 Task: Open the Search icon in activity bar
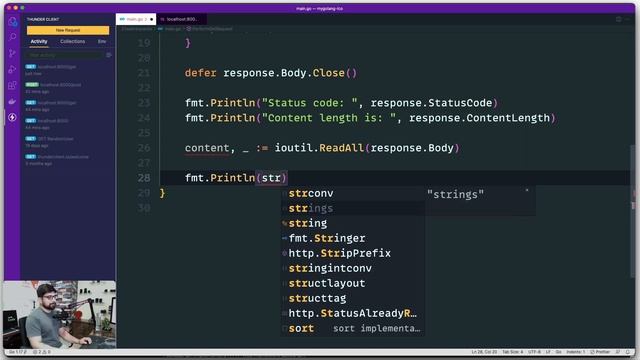tap(13, 37)
